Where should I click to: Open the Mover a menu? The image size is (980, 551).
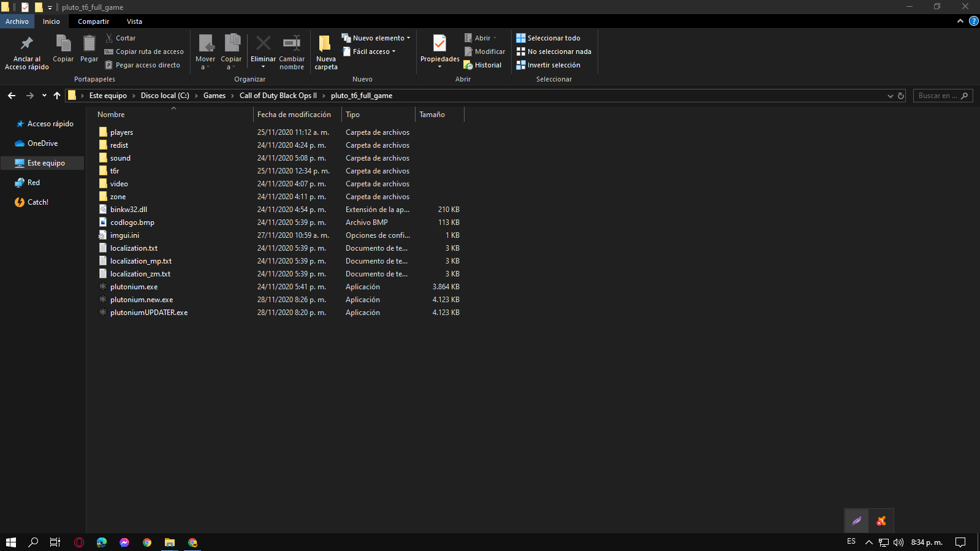click(x=205, y=51)
